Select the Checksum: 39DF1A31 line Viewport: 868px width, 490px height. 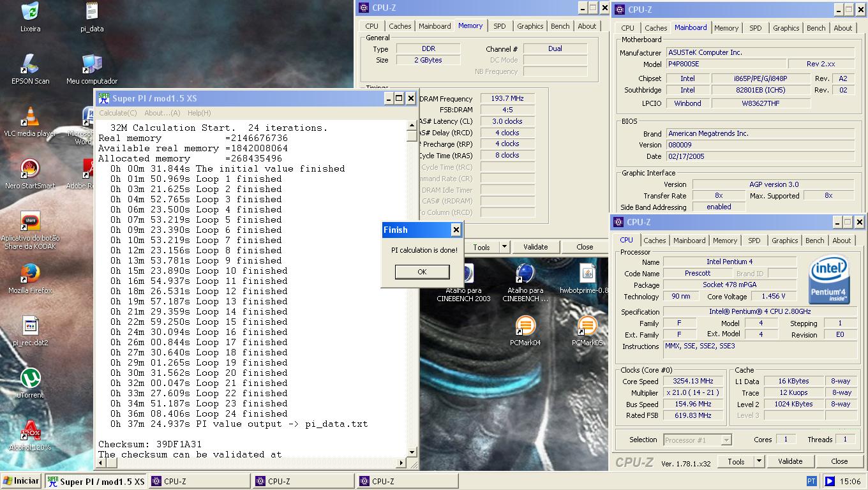pos(150,444)
